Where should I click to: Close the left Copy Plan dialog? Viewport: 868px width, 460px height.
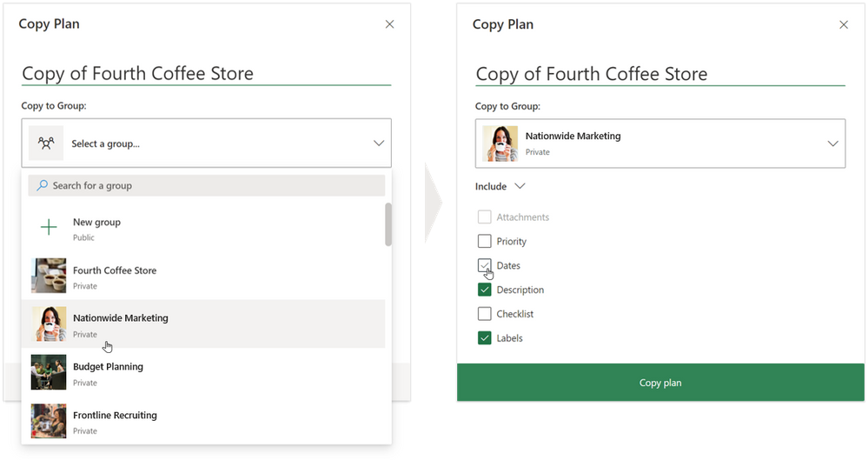[x=390, y=24]
